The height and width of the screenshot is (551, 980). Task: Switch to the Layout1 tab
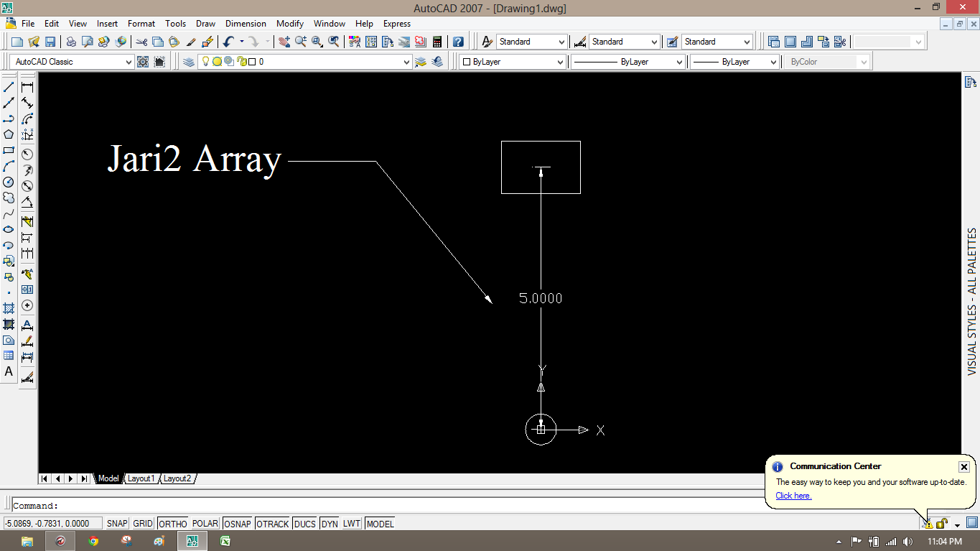141,478
